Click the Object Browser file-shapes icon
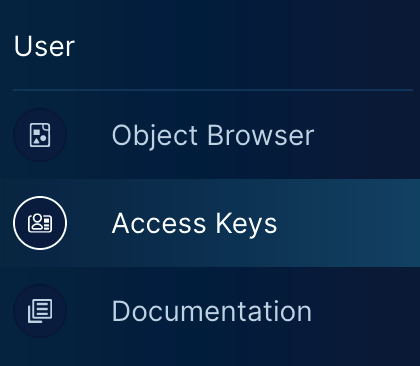 (x=40, y=135)
